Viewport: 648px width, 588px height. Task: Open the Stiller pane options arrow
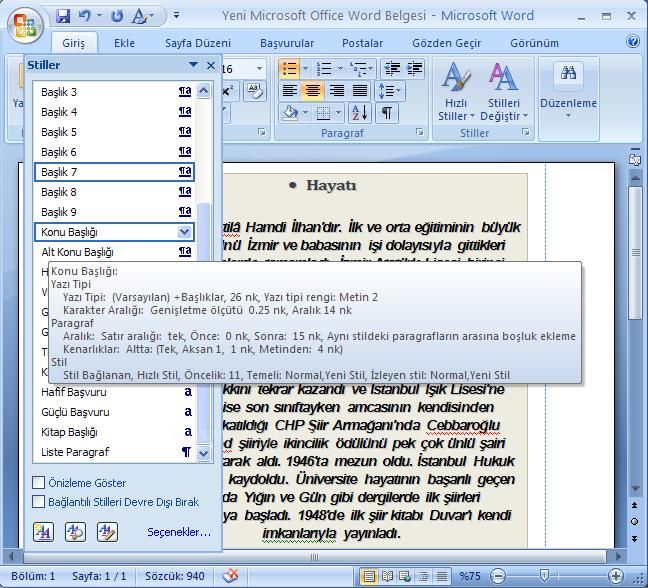click(193, 65)
